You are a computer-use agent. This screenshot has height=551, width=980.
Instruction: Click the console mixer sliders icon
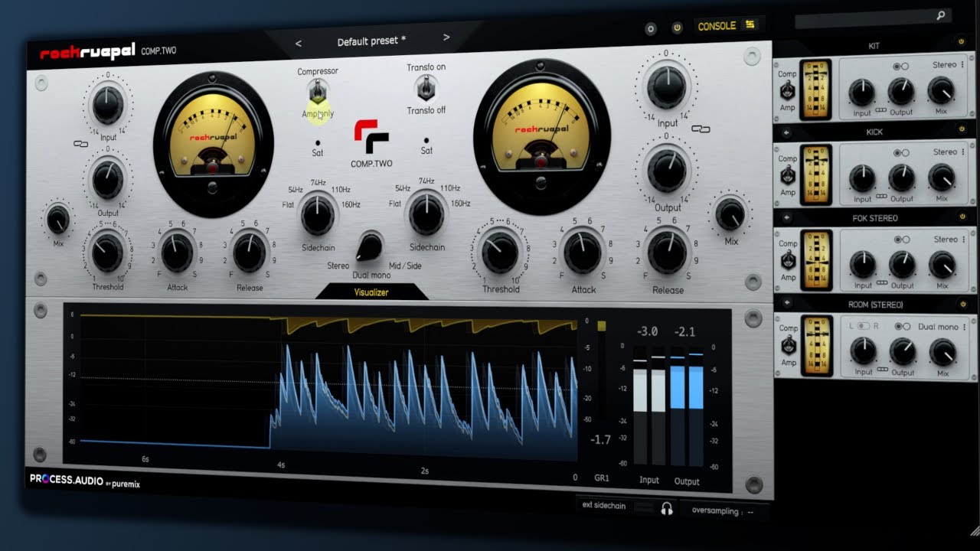[750, 24]
